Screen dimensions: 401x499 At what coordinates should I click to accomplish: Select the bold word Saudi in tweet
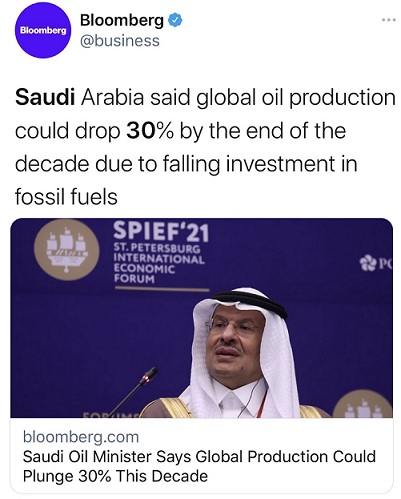click(x=45, y=97)
